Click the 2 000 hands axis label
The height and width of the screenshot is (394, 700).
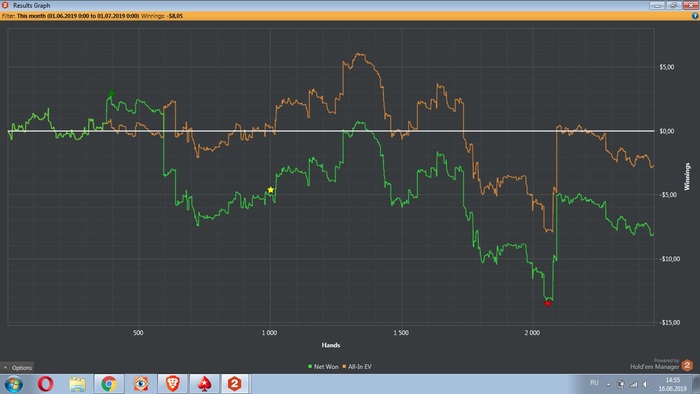[532, 333]
